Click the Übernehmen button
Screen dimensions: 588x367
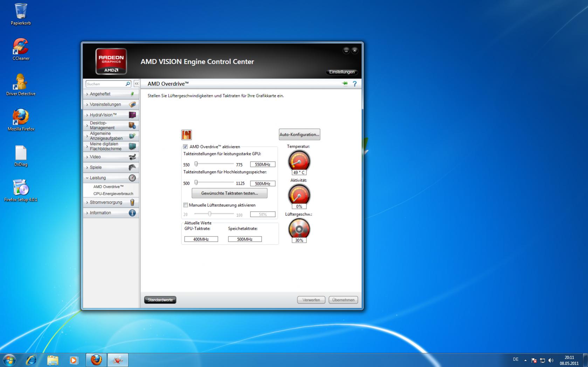[343, 300]
